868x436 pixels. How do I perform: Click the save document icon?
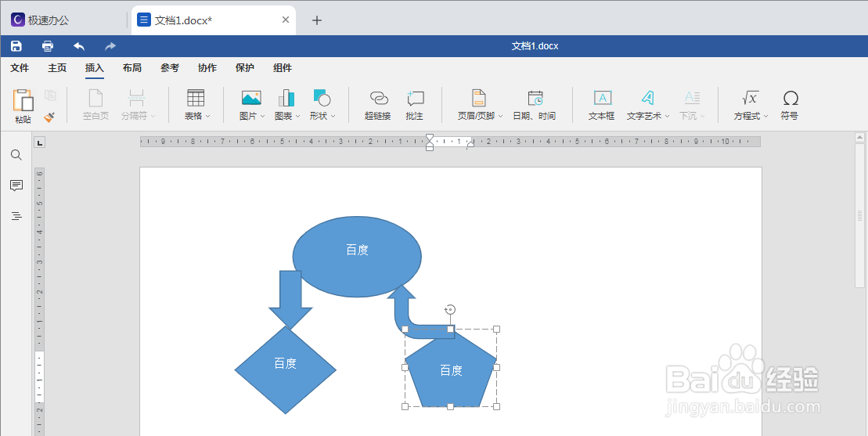point(16,46)
